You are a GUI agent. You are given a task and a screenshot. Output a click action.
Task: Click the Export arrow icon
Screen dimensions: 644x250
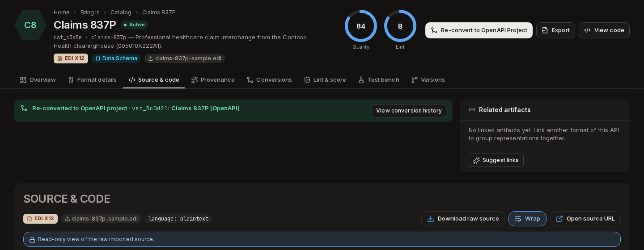545,30
